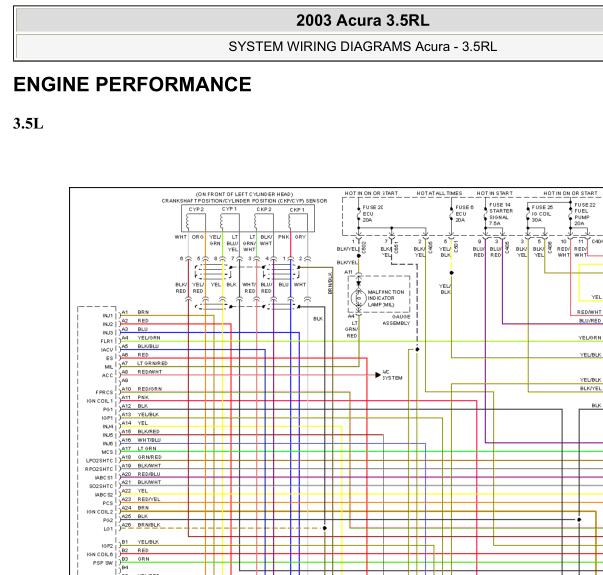Screen dimensions: 603x575
Task: Click the '(ON FRONT OF LEFT CYLINDER HEAD)' note
Action: point(244,194)
